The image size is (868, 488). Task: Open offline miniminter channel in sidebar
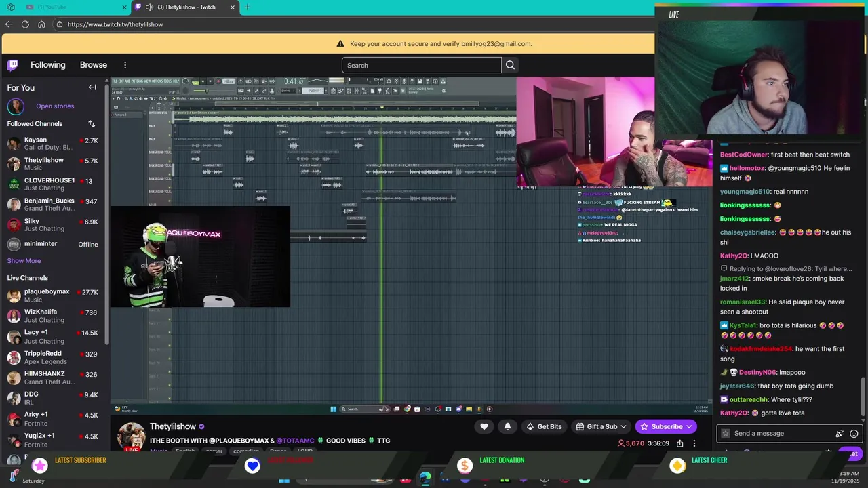[x=53, y=245]
